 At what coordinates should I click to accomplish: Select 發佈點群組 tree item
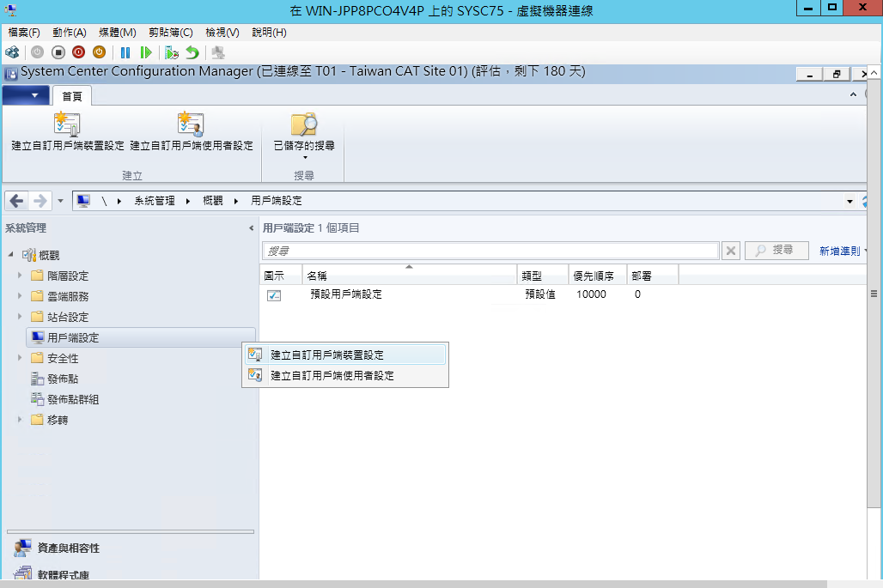pos(64,399)
